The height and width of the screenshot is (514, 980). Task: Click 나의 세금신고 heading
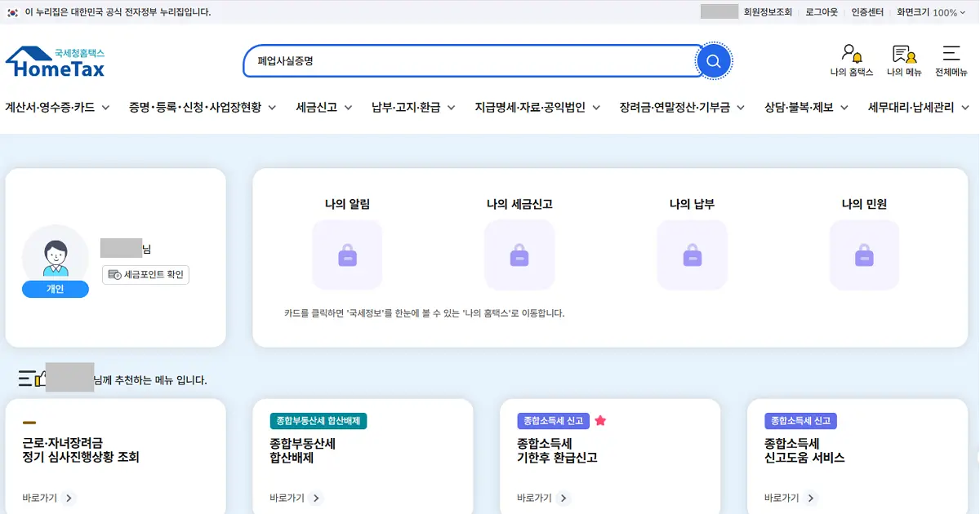pos(519,204)
